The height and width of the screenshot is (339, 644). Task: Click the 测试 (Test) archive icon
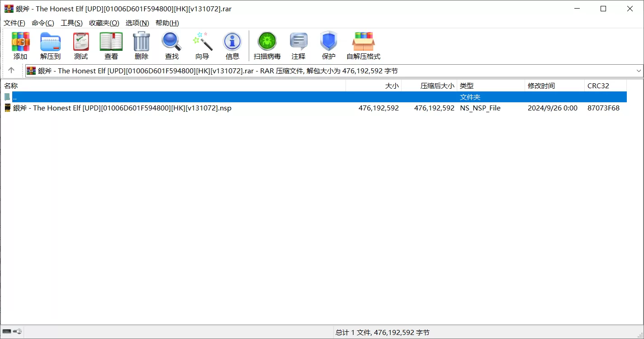pos(80,44)
